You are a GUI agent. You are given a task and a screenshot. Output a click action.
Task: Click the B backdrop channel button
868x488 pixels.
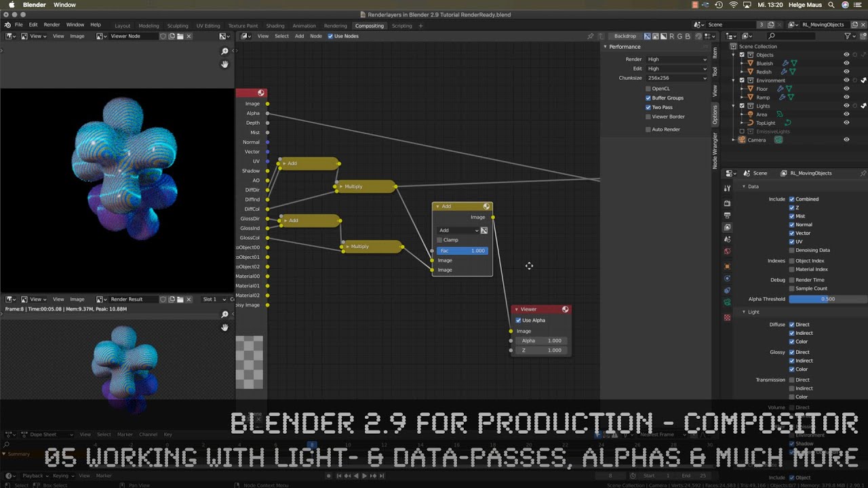click(688, 36)
